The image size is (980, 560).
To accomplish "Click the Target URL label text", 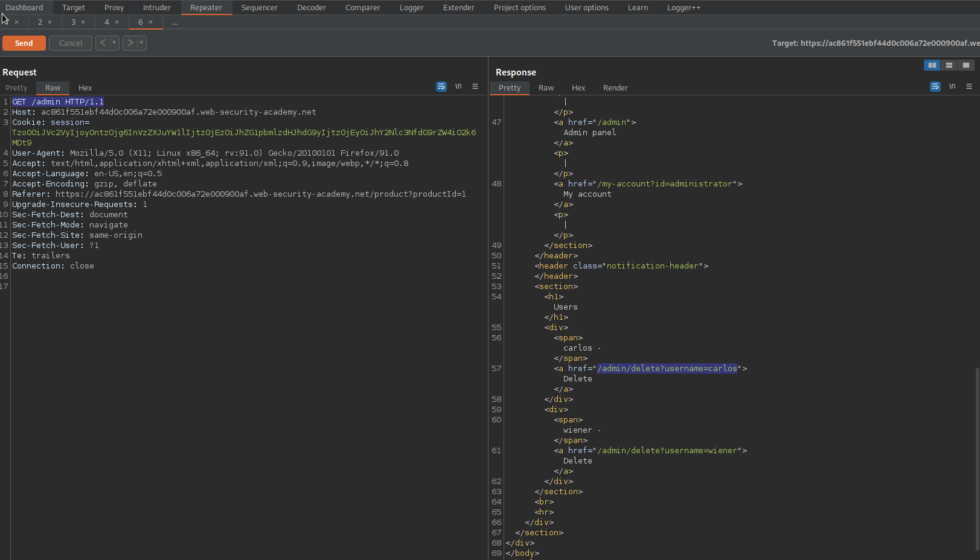I will pos(876,43).
